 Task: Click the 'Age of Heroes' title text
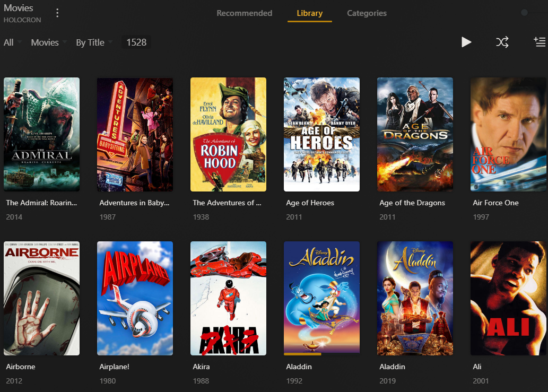pos(310,203)
